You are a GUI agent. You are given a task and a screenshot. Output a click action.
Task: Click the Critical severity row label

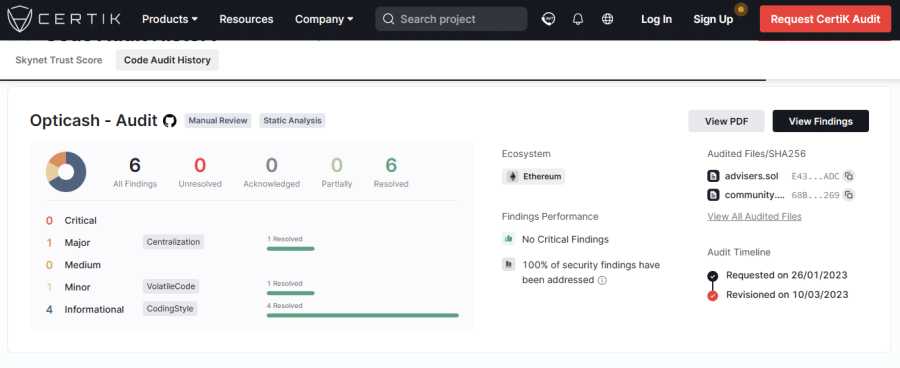pyautogui.click(x=80, y=220)
